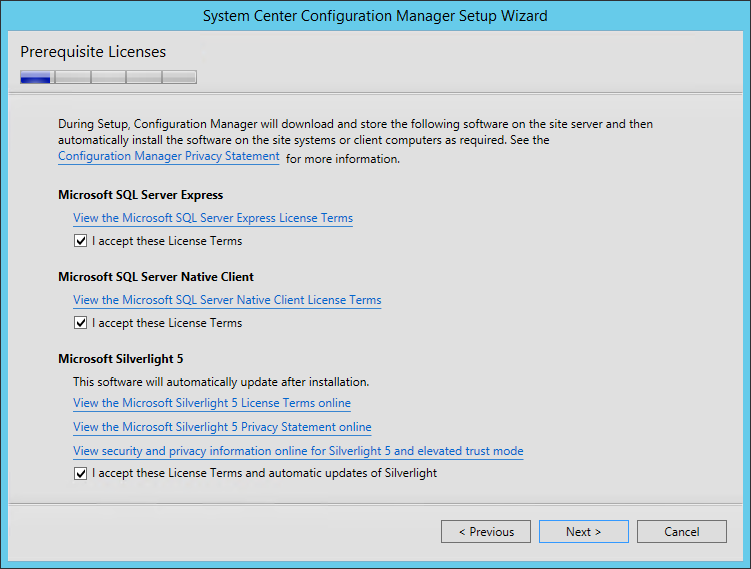This screenshot has width=751, height=569.
Task: Cancel the setup wizard
Action: click(682, 532)
